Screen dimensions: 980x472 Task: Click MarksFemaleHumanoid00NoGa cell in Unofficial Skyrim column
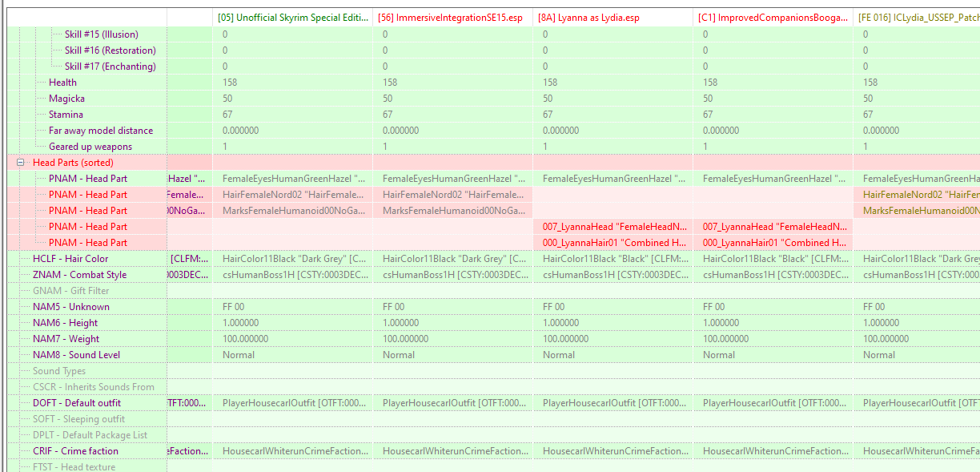tap(293, 211)
